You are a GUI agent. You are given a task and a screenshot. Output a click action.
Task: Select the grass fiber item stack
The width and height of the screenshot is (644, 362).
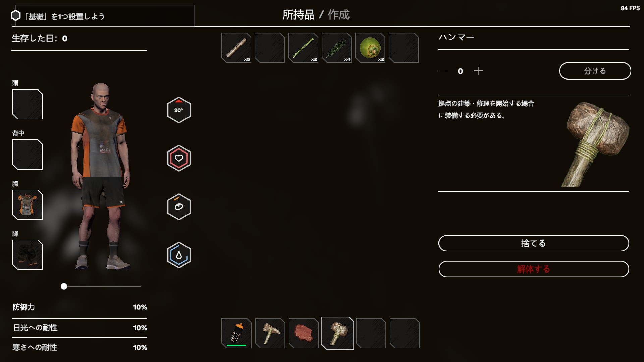337,48
